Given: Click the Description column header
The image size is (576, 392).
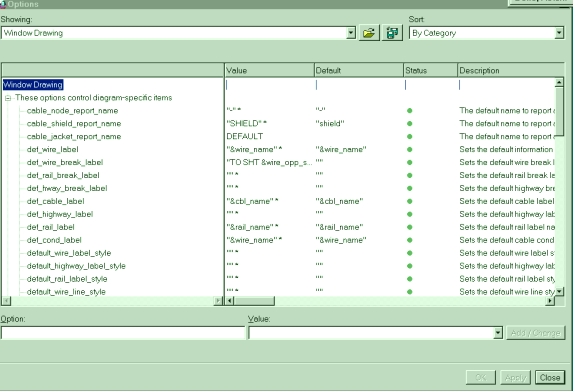Looking at the screenshot, I should pyautogui.click(x=511, y=70).
